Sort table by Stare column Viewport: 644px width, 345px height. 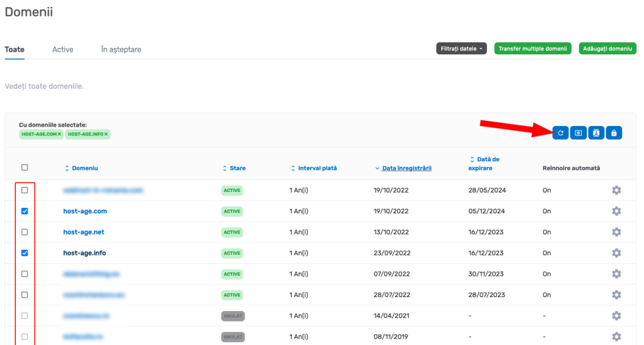click(234, 168)
